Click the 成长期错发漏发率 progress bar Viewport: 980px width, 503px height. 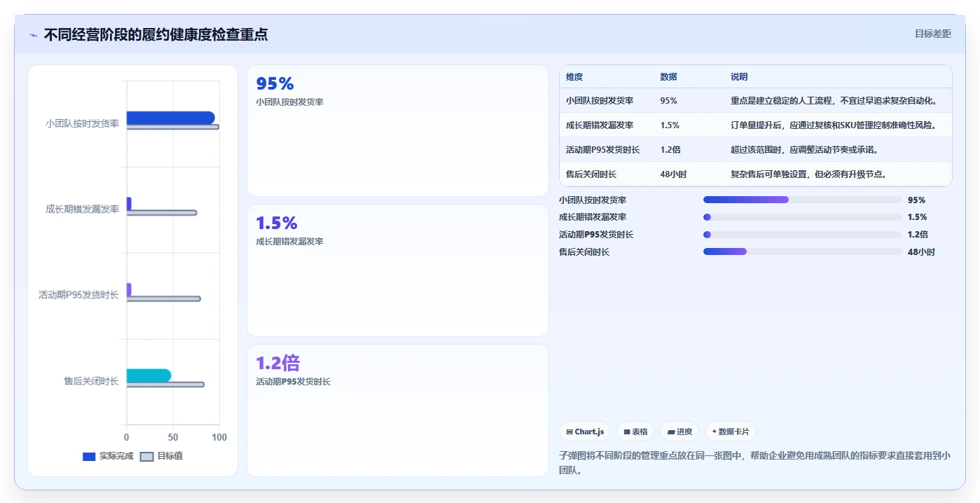click(803, 217)
